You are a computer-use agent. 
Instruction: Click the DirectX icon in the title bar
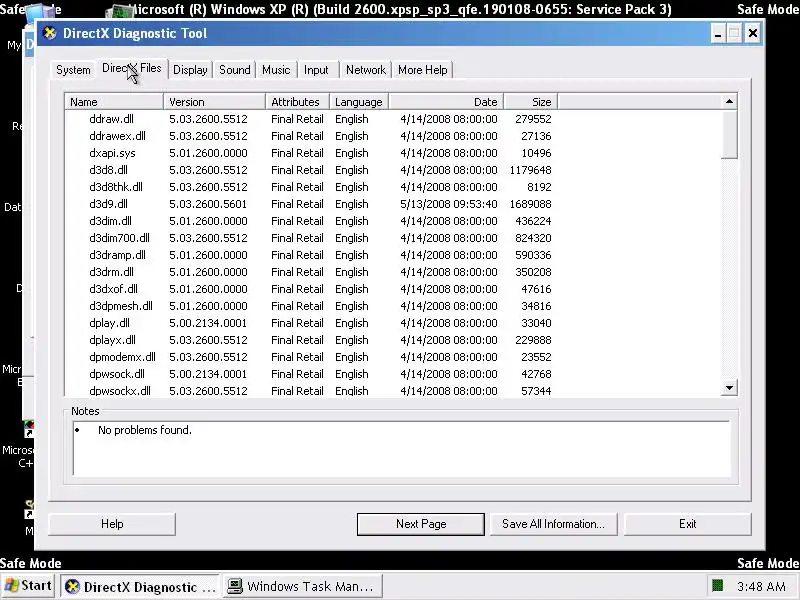[x=49, y=33]
